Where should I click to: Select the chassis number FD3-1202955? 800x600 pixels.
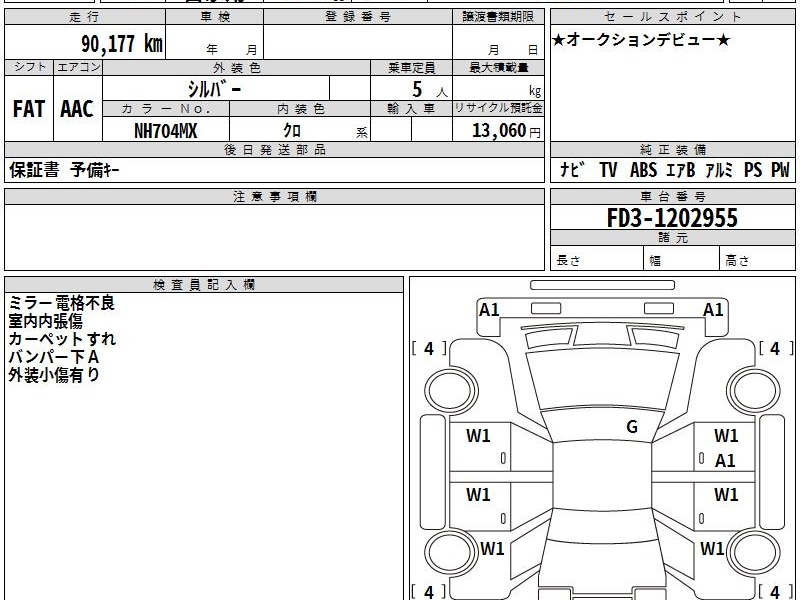click(x=672, y=218)
